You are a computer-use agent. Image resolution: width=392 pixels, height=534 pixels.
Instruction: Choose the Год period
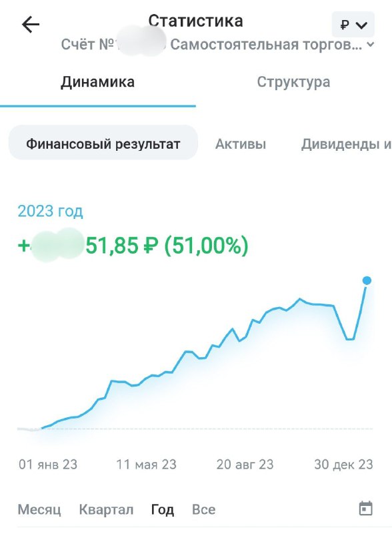(163, 509)
